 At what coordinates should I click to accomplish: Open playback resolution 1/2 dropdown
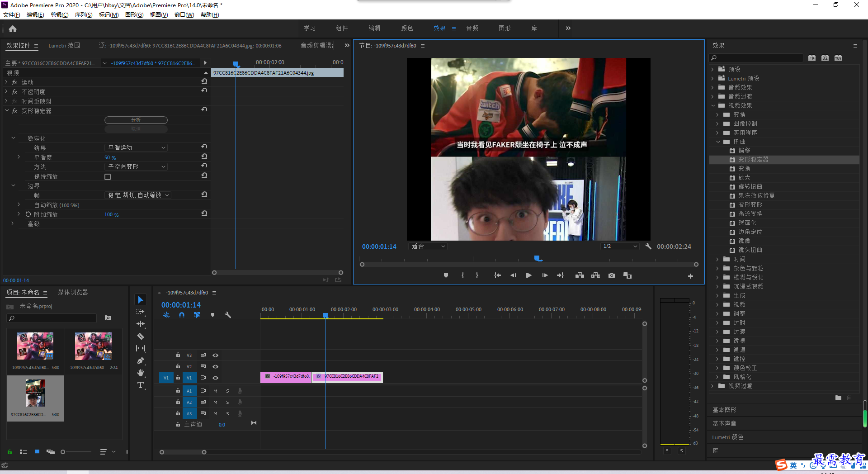point(620,246)
